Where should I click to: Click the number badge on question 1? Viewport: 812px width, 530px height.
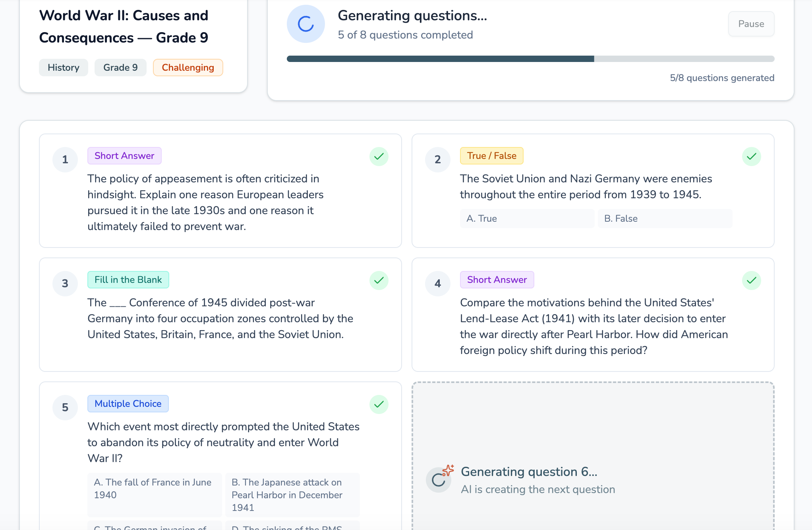pyautogui.click(x=65, y=159)
